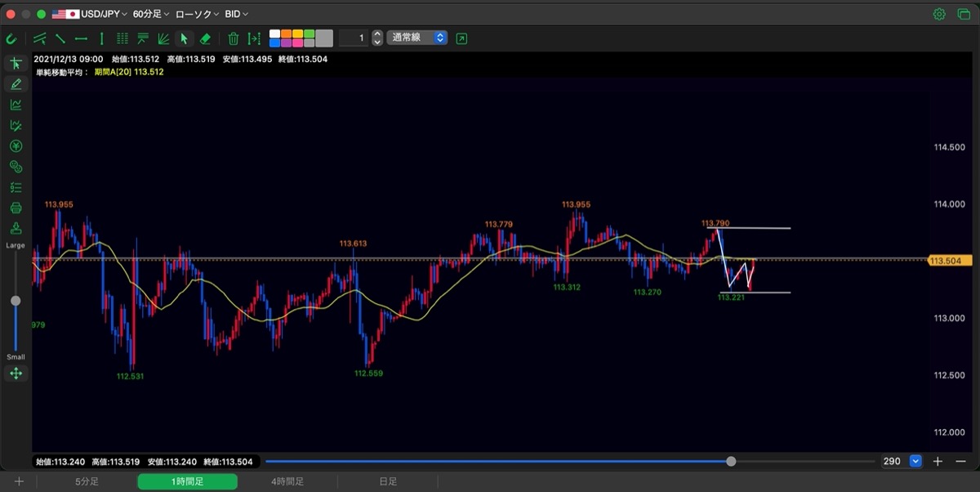This screenshot has width=980, height=492.
Task: Switch to the 5分足 tab
Action: point(87,481)
